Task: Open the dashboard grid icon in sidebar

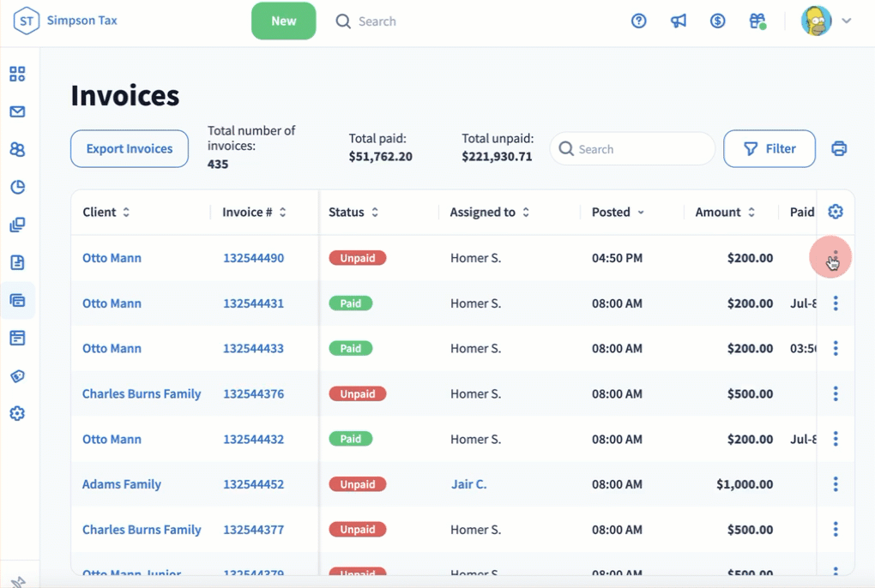Action: (17, 75)
